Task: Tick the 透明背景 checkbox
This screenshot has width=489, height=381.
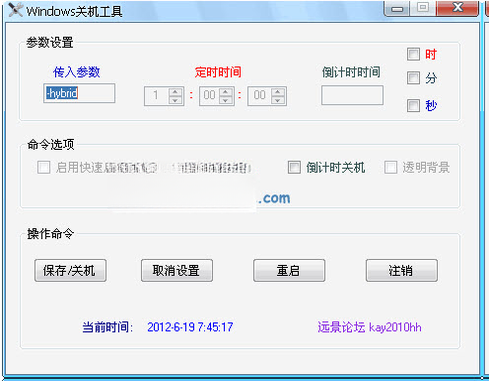Action: point(390,167)
